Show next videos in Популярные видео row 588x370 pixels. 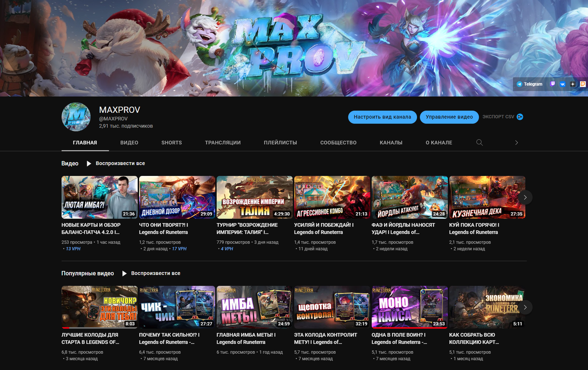pos(525,307)
